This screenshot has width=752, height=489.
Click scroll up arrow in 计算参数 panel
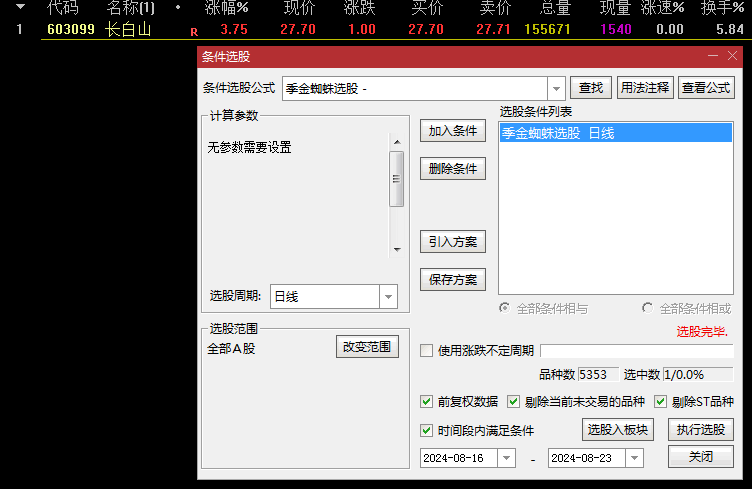(x=397, y=142)
